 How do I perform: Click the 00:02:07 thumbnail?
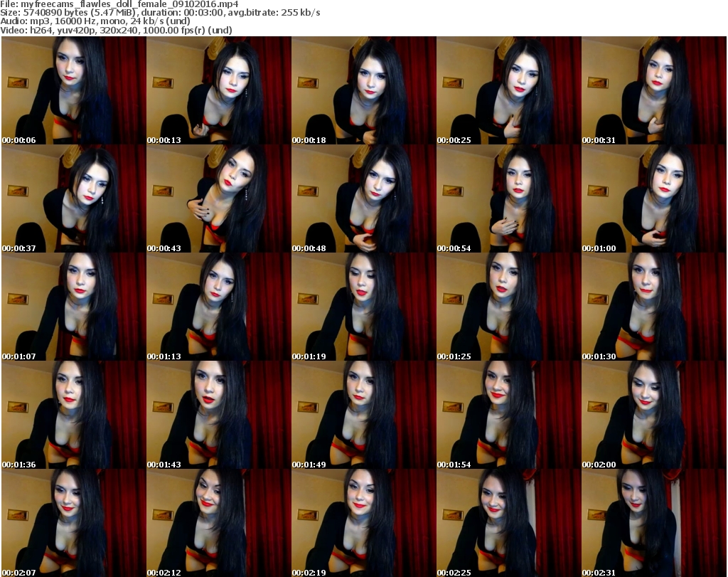tap(73, 523)
